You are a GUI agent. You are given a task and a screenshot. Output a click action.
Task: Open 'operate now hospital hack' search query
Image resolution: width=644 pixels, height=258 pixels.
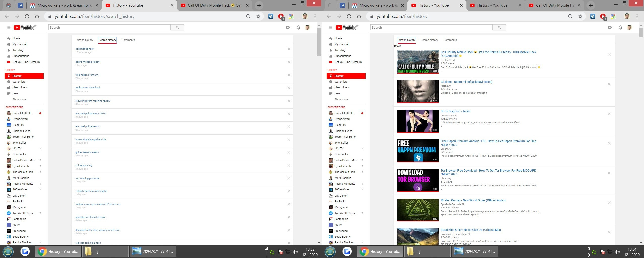90,217
